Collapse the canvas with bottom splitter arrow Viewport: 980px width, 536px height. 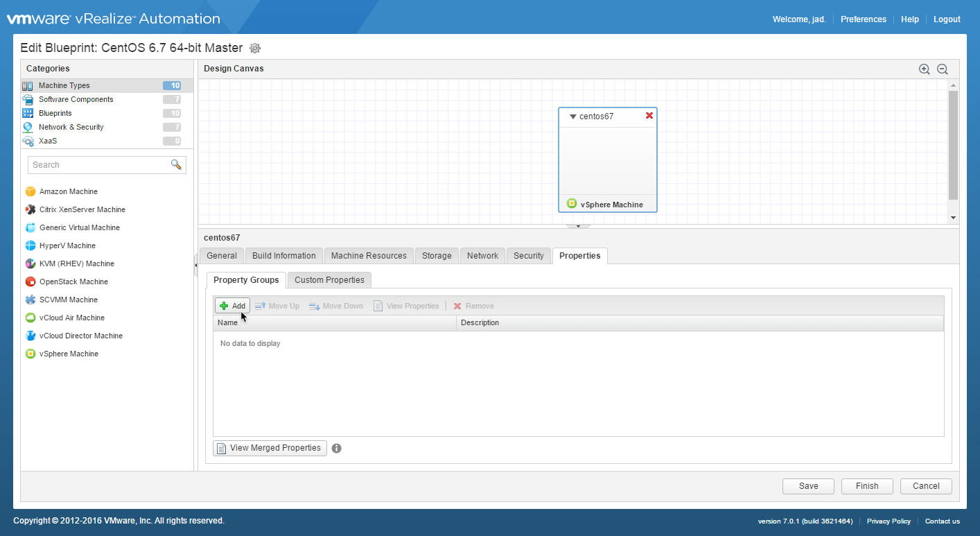pyautogui.click(x=578, y=226)
